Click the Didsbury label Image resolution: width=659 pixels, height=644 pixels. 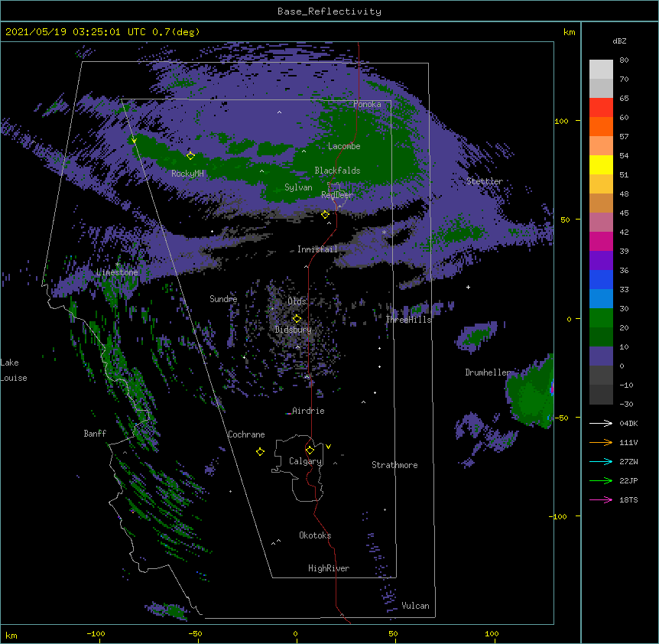[x=294, y=330]
